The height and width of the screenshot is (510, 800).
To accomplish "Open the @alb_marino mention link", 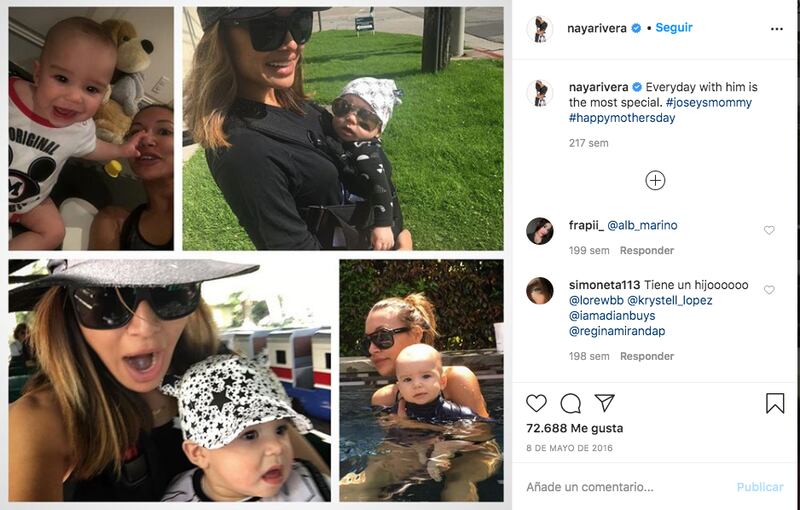I will [x=642, y=225].
